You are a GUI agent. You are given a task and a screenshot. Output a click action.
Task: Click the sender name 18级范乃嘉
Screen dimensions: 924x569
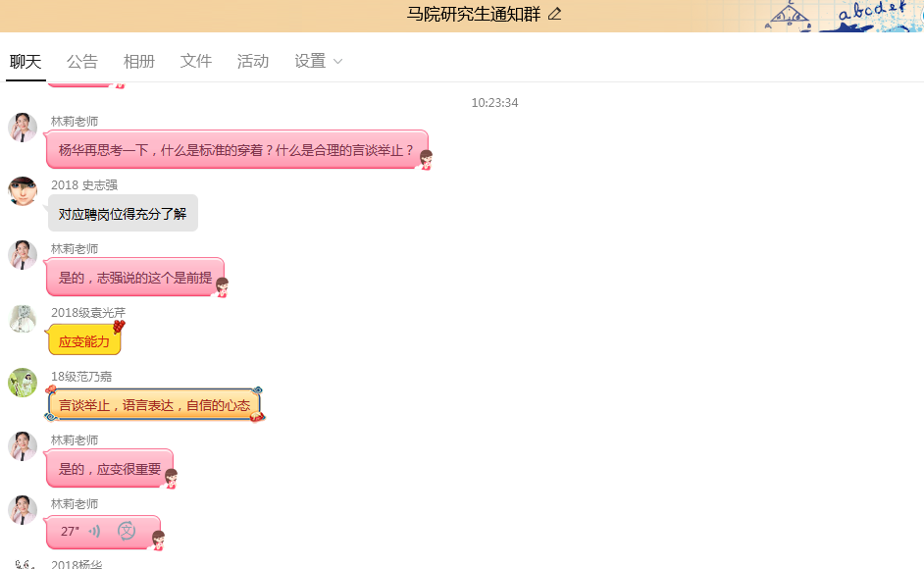[81, 377]
